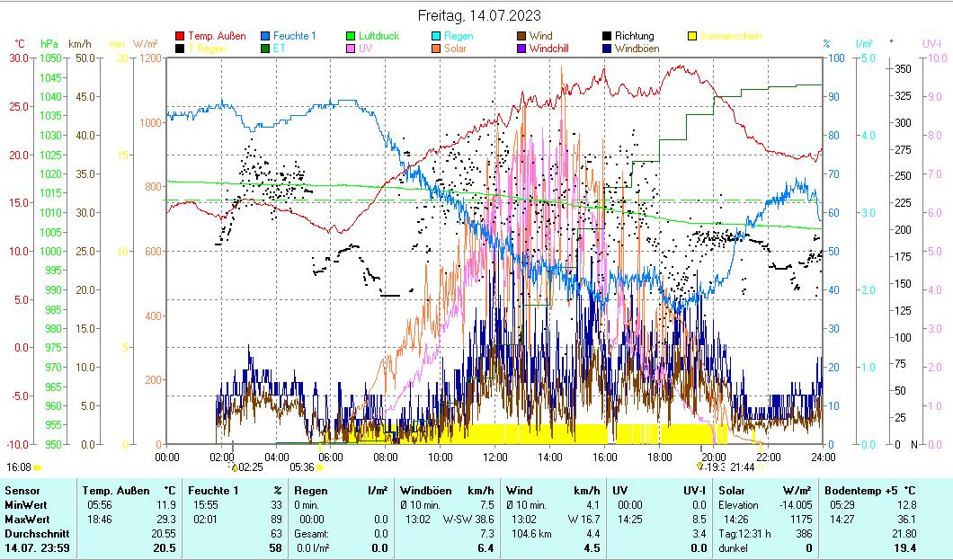This screenshot has height=560, width=953.
Task: Click the black T Regen legend swatch
Action: point(179,49)
